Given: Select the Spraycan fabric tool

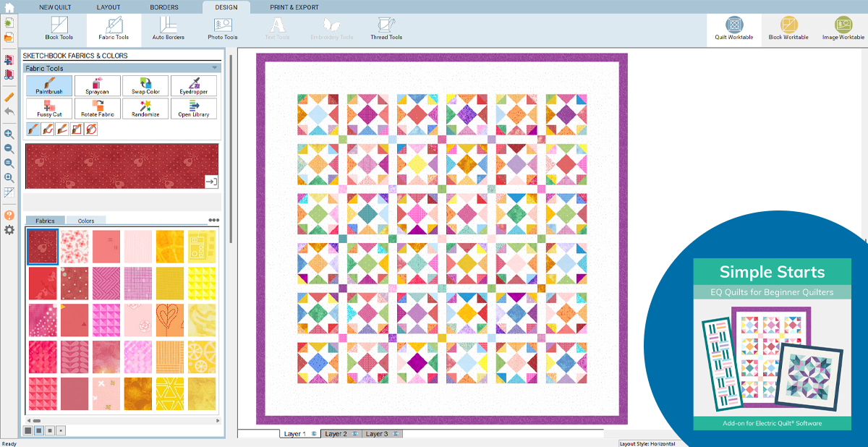Looking at the screenshot, I should coord(97,85).
